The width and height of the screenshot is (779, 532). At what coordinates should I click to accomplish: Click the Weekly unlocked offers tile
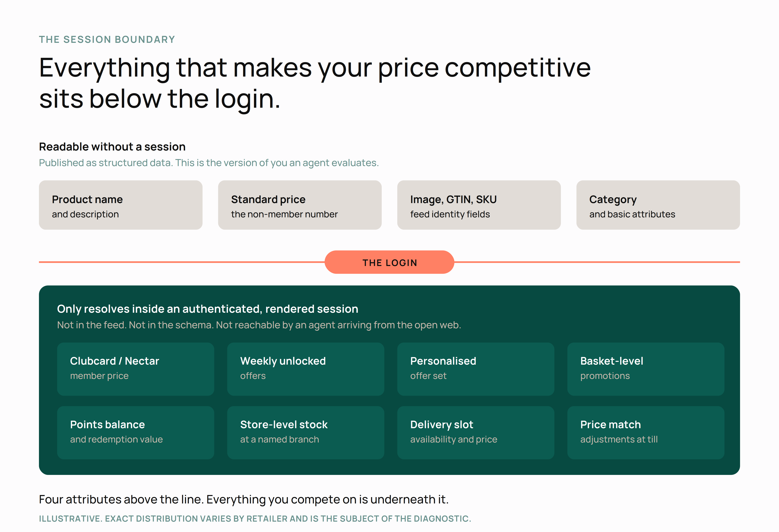pos(306,369)
